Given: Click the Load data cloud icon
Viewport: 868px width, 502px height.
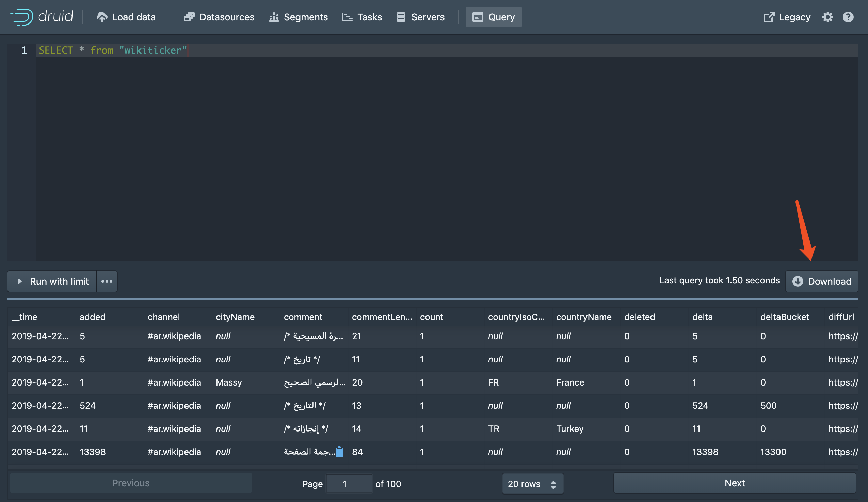Looking at the screenshot, I should point(102,17).
